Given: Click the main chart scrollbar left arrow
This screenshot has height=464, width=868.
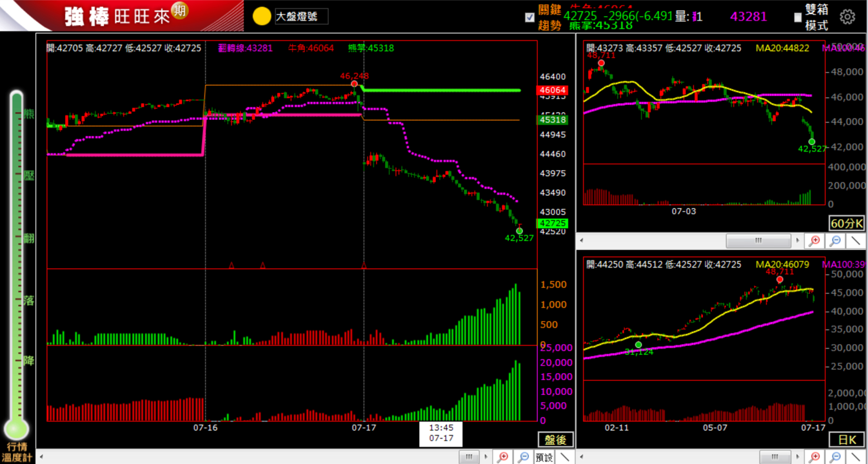Looking at the screenshot, I should pos(42,457).
